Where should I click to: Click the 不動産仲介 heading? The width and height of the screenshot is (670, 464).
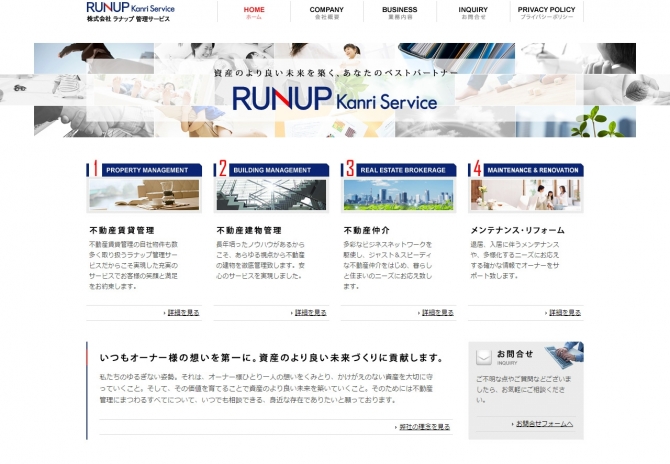(367, 230)
